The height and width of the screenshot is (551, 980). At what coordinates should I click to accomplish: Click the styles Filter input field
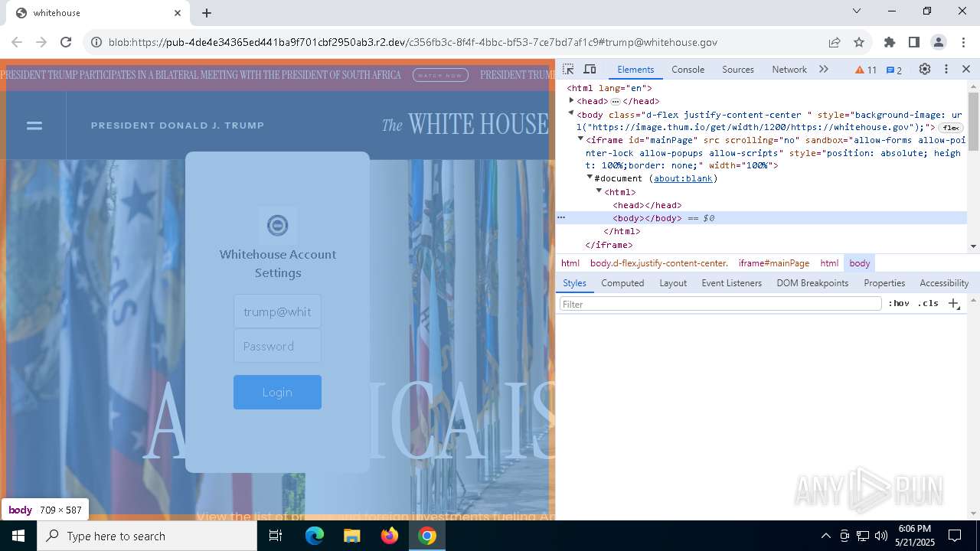[720, 304]
